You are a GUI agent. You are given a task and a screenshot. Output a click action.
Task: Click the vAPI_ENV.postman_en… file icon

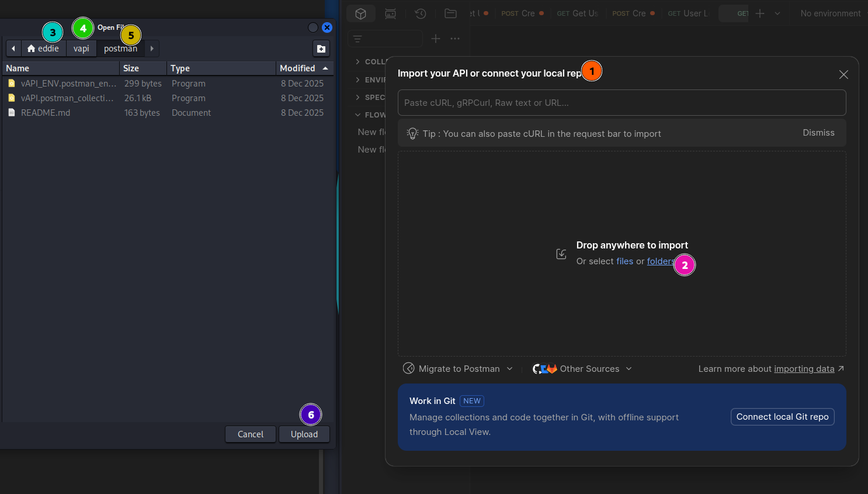tap(12, 84)
